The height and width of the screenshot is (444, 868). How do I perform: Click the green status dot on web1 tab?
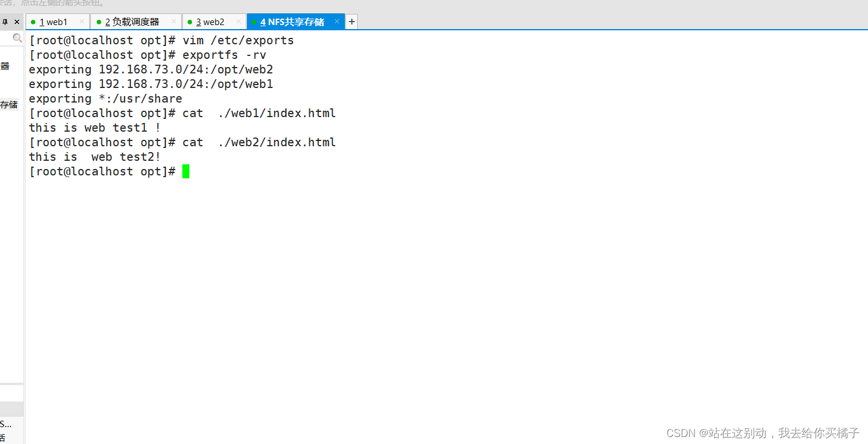coord(33,22)
